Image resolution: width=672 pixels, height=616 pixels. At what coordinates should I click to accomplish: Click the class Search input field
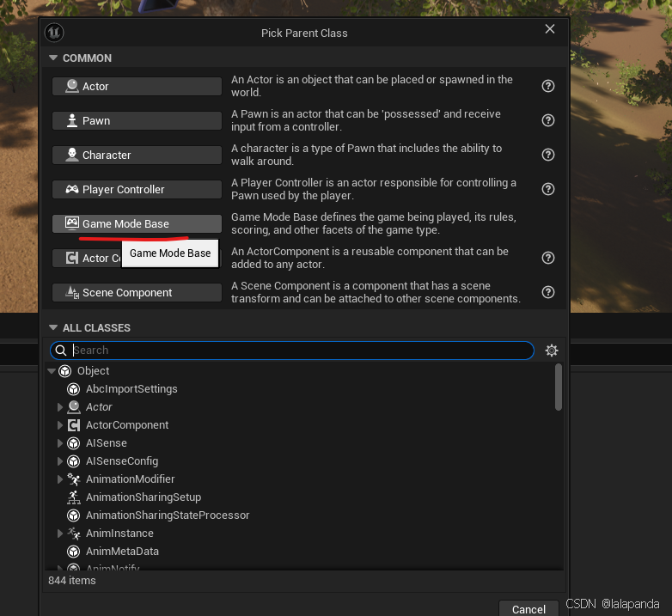coord(292,351)
